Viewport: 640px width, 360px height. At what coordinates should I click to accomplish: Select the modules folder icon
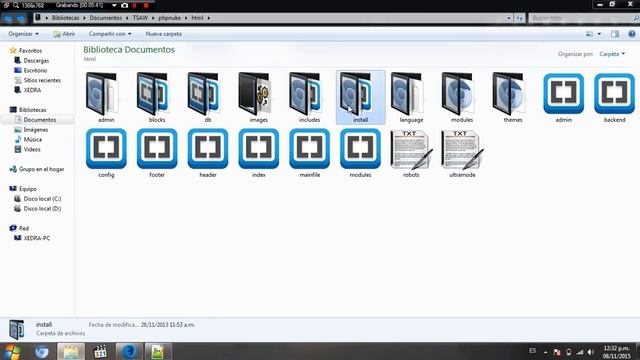point(458,94)
